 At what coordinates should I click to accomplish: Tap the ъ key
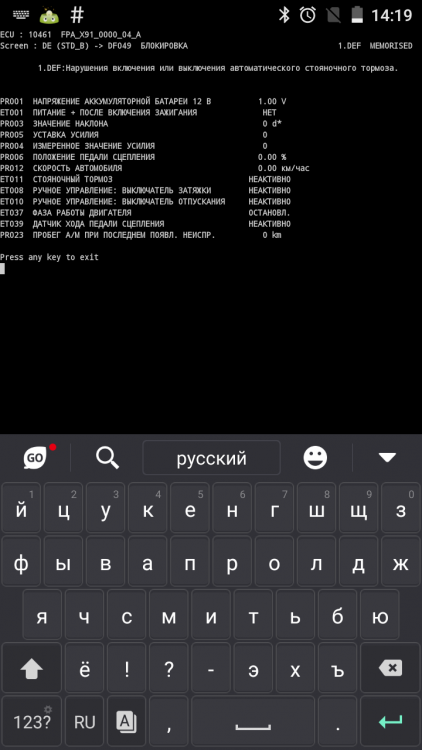point(337,670)
